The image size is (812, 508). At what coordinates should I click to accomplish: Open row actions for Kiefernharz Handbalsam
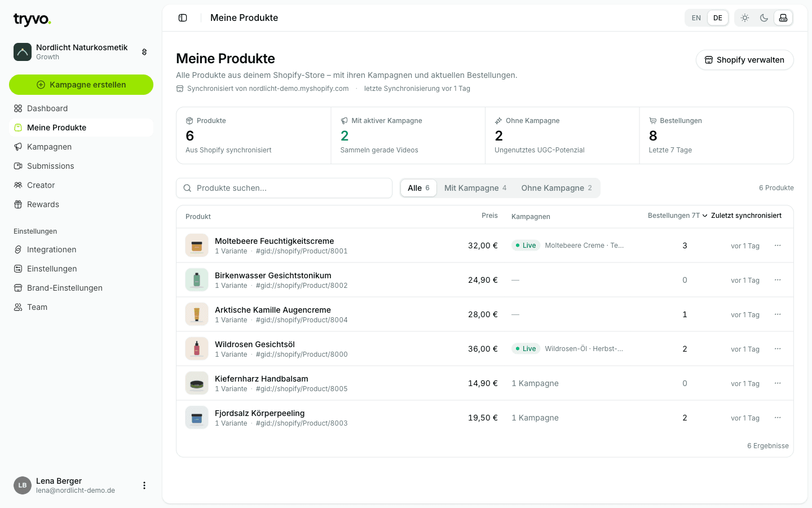coord(778,383)
